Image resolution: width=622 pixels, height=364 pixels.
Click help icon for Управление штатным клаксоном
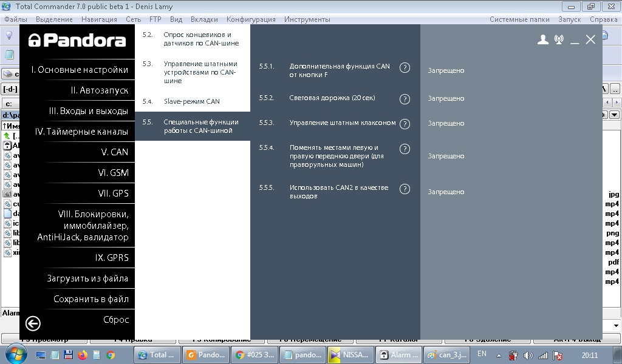tap(405, 124)
